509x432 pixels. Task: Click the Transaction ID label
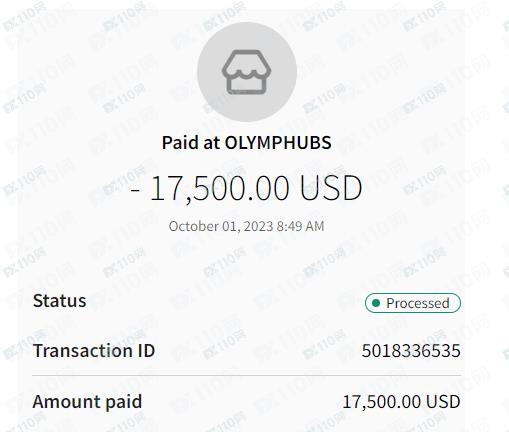[94, 351]
